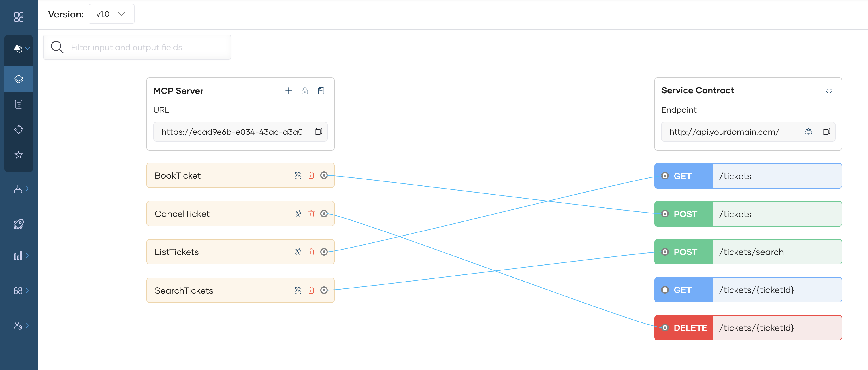Select the star favorites icon in sidebar
Image resolution: width=868 pixels, height=370 pixels.
point(19,155)
